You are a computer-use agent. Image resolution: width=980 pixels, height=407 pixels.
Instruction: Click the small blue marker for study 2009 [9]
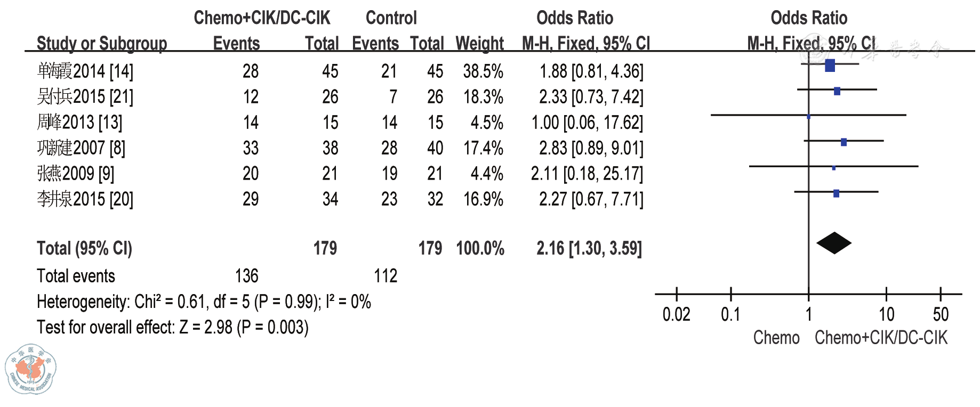(833, 168)
